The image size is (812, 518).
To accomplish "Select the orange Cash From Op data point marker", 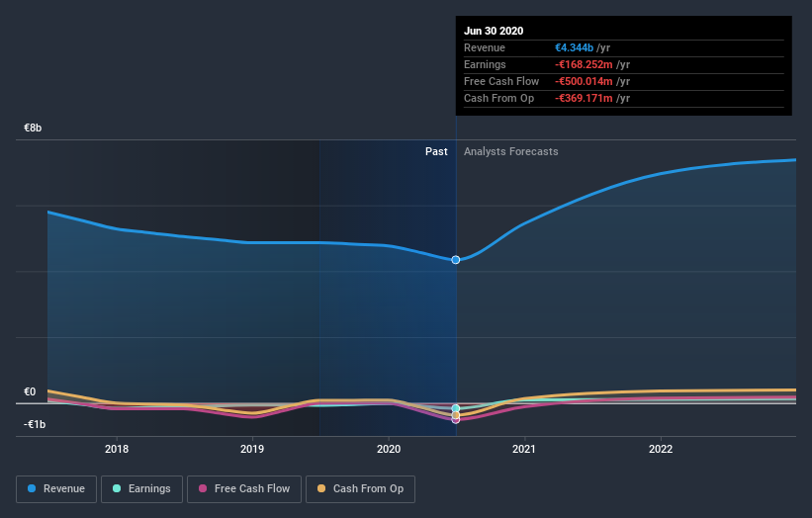I will [456, 415].
